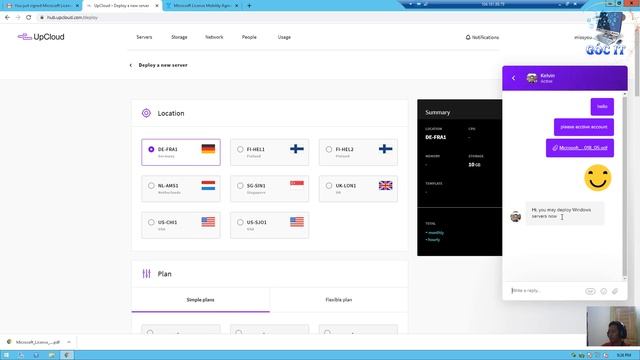Select FI-HEL2 location radio
Image resolution: width=640 pixels, height=360 pixels.
329,149
